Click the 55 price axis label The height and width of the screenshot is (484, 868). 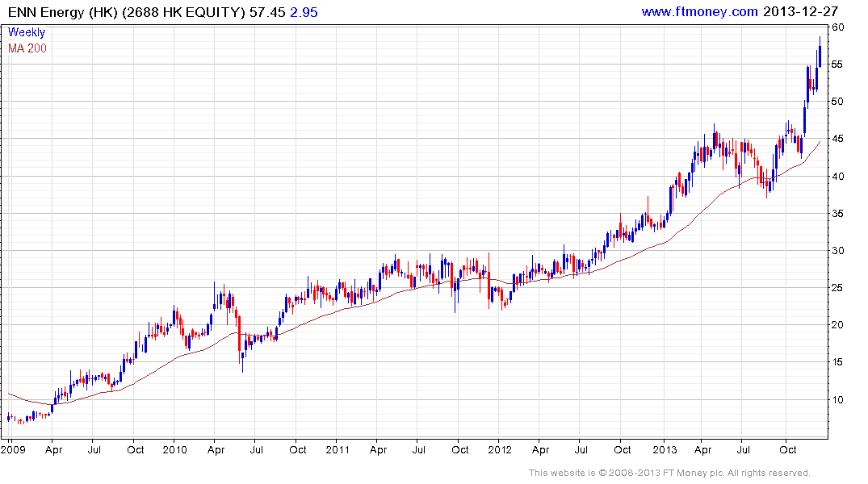(x=837, y=65)
